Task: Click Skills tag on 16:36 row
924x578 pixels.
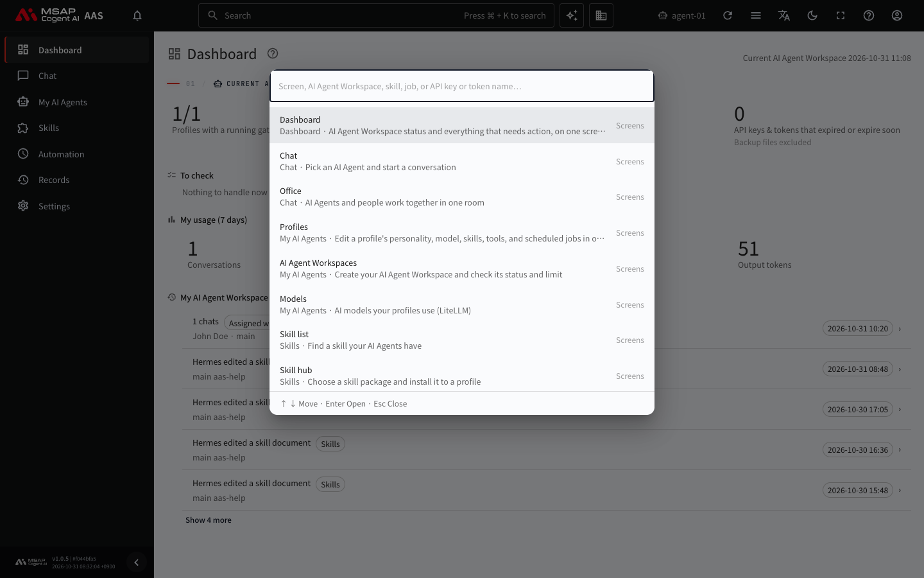Action: (x=330, y=444)
